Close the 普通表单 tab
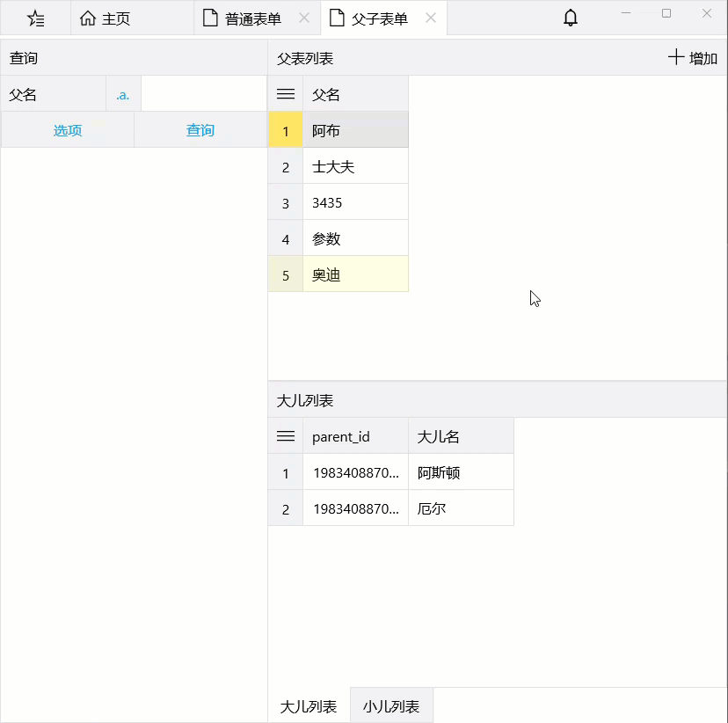Screen dimensions: 728x723 [304, 18]
